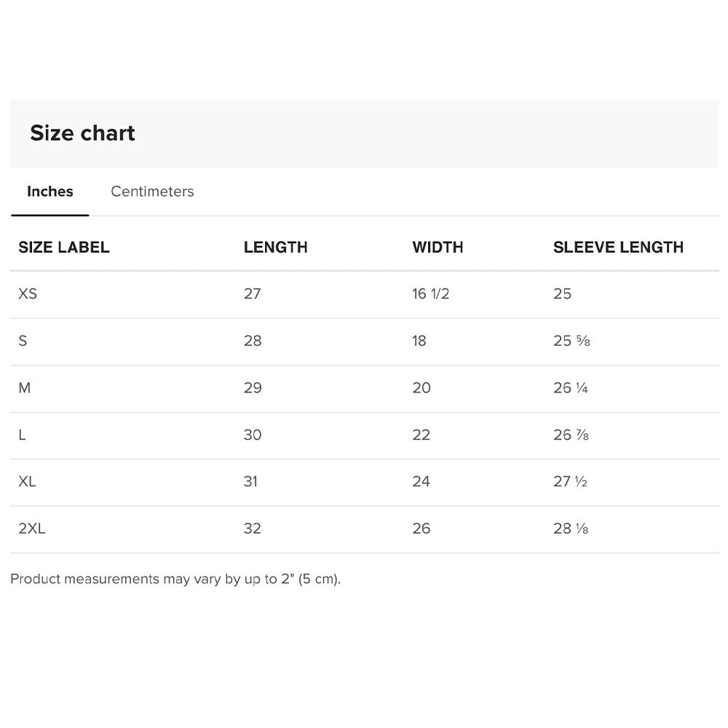Click the SIZE LABEL column header

[64, 247]
